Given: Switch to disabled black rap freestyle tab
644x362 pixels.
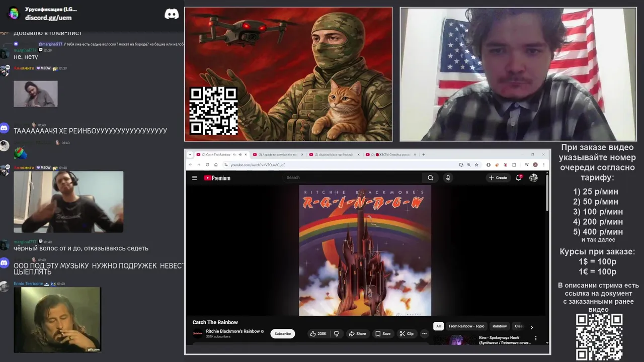Looking at the screenshot, I should click(334, 155).
